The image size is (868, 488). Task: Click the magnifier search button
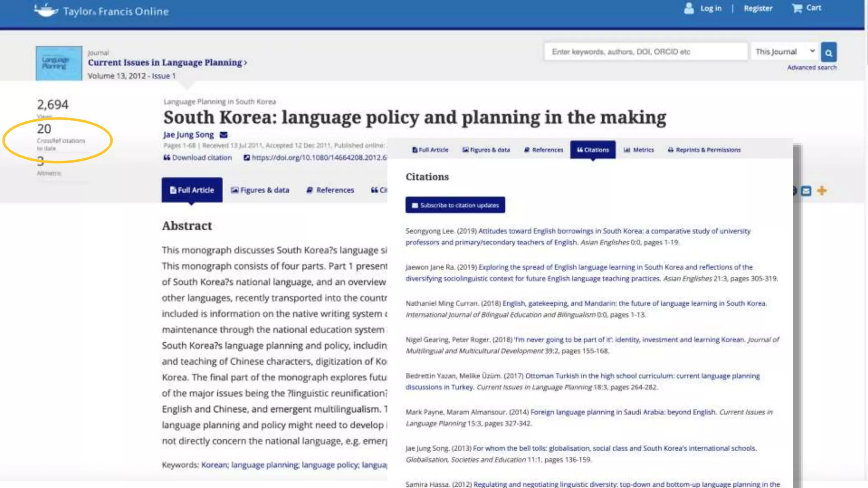828,53
